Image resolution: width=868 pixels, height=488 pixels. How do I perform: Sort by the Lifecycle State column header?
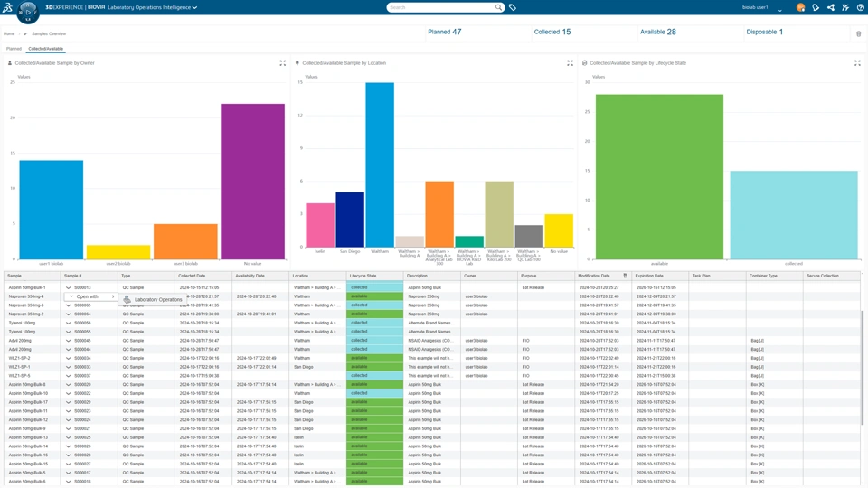click(x=363, y=276)
